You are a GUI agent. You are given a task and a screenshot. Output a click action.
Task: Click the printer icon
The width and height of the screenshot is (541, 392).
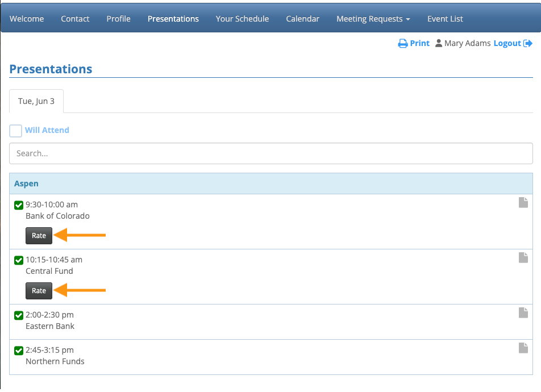click(x=403, y=44)
